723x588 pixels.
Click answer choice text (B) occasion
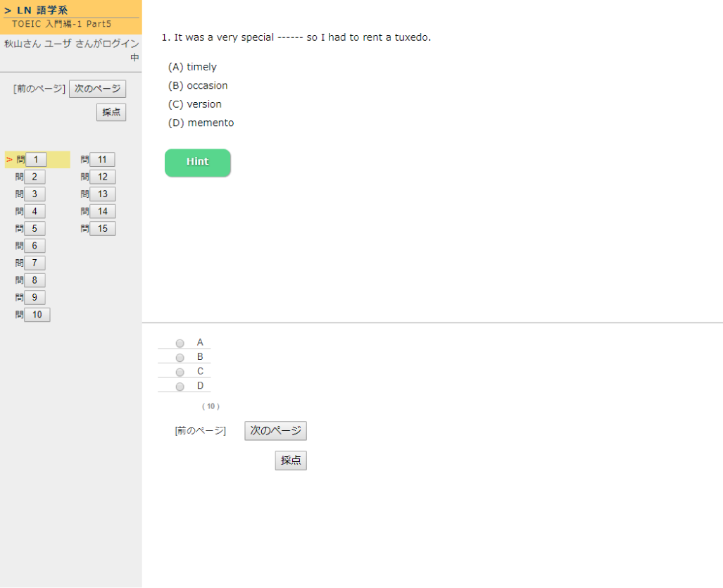click(x=198, y=85)
